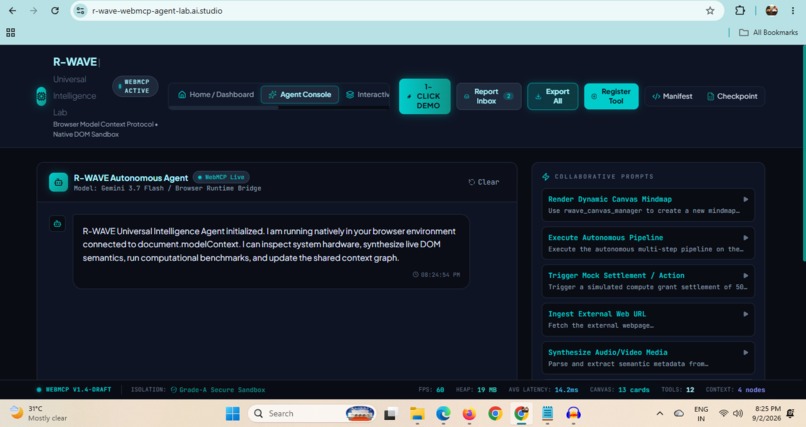806x427 pixels.
Task: Run Ingest External Web URL prompt arrow
Action: point(745,314)
